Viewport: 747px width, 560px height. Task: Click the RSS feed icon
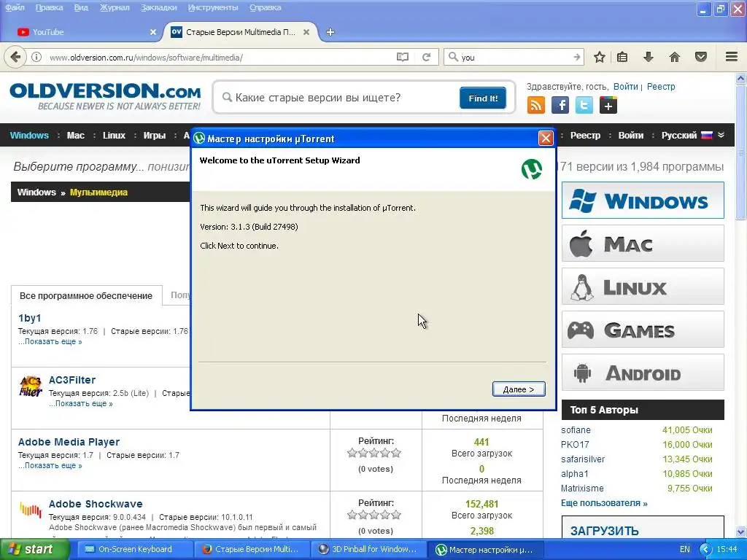[x=536, y=105]
